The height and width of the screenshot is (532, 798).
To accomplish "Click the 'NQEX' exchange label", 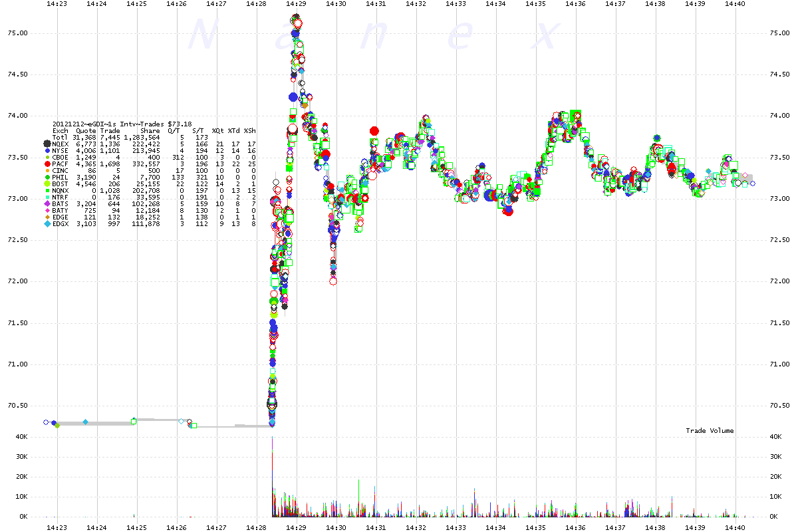I will click(62, 144).
